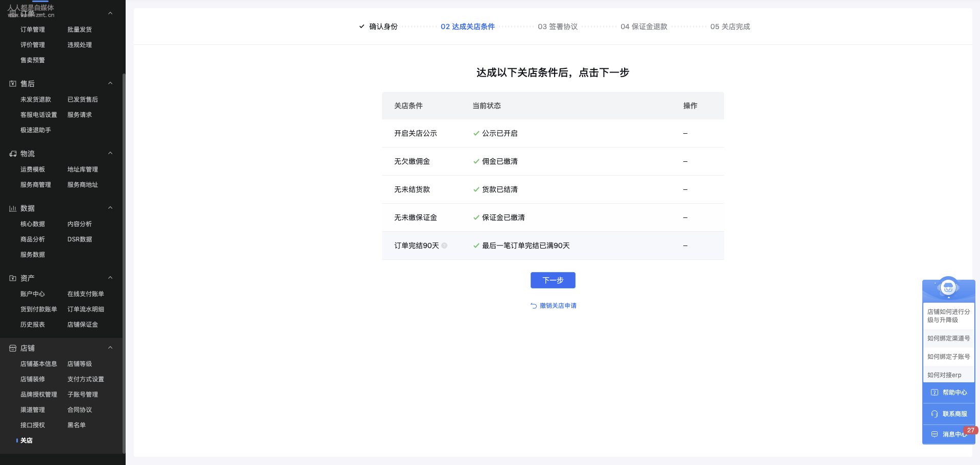Open 商品分析 menu item
Screen dimensions: 980x465
[33, 239]
